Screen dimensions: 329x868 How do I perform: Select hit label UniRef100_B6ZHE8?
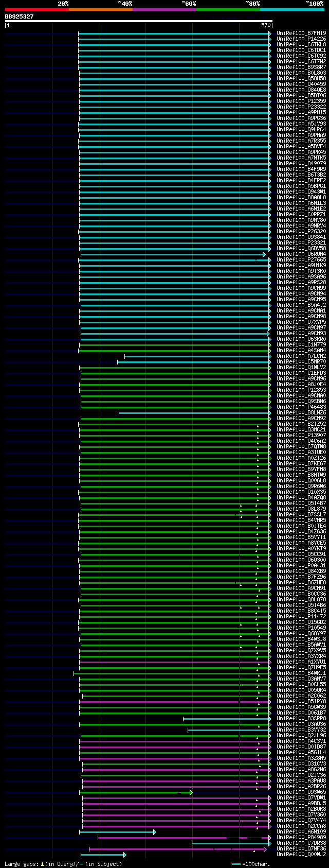(301, 582)
